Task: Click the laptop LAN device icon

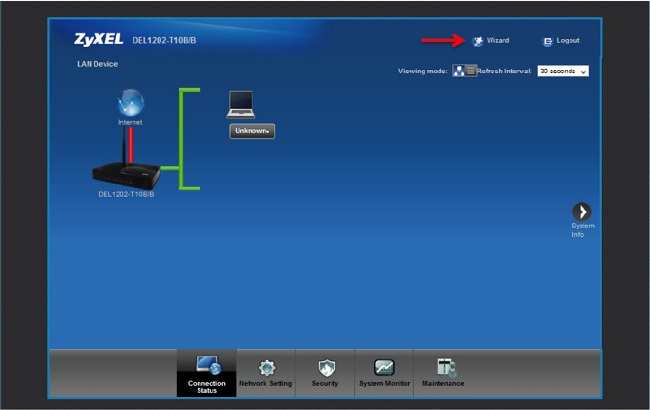Action: point(241,104)
